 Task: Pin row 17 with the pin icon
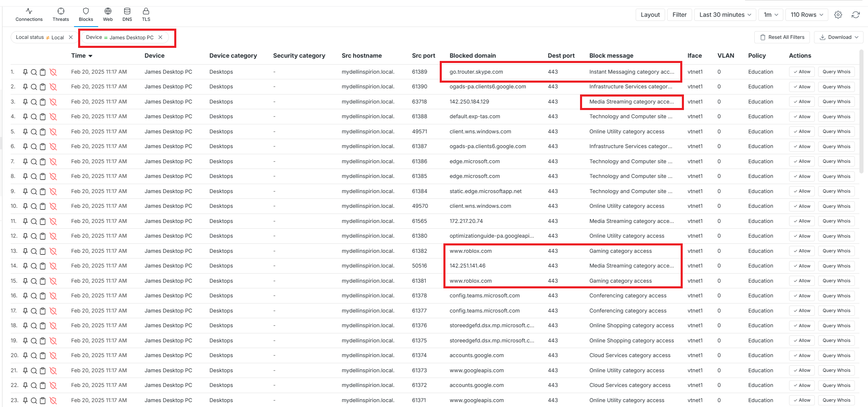coord(25,311)
